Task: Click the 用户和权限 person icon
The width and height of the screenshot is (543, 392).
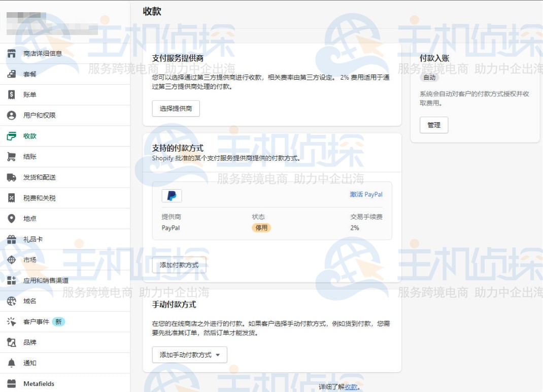Action: coord(12,115)
